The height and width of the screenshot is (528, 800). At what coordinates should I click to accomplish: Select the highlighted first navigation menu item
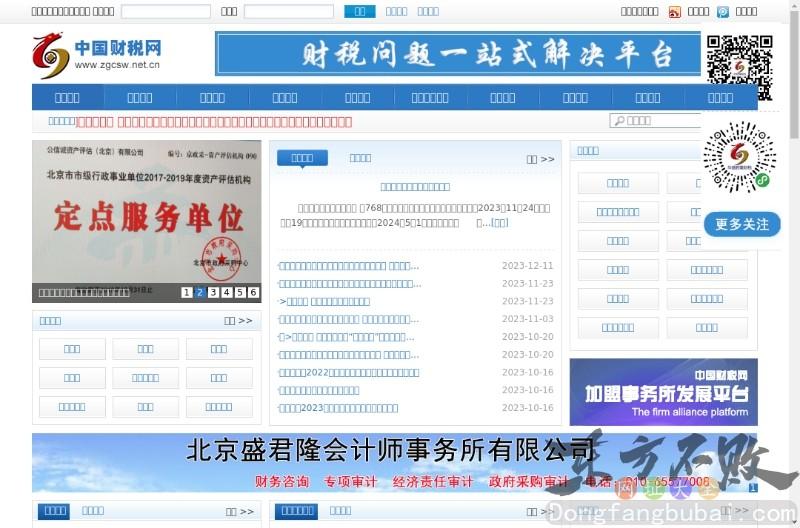[67, 97]
